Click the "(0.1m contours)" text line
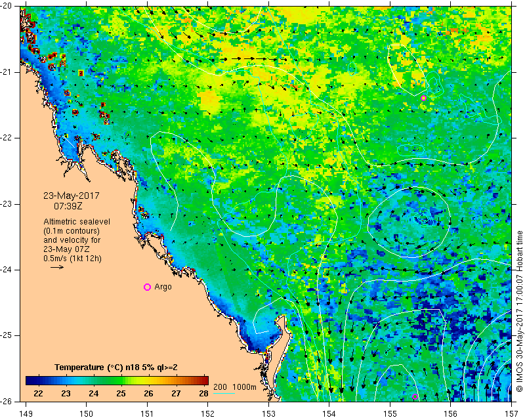The width and height of the screenshot is (525, 420). (x=72, y=231)
